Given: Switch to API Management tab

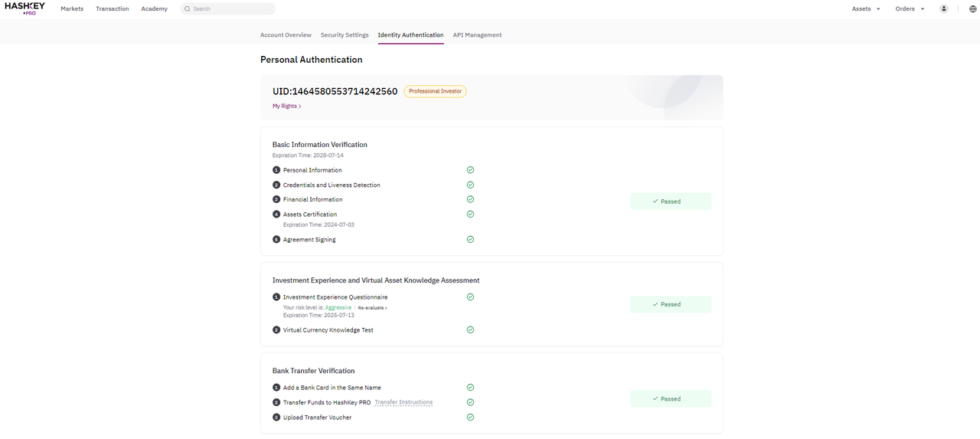Looking at the screenshot, I should (477, 35).
